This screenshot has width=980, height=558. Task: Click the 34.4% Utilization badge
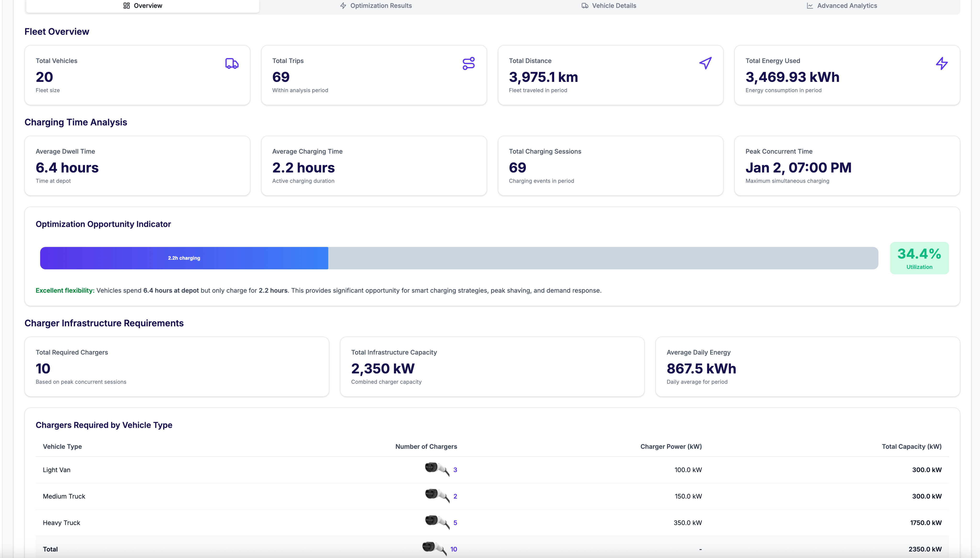click(919, 258)
